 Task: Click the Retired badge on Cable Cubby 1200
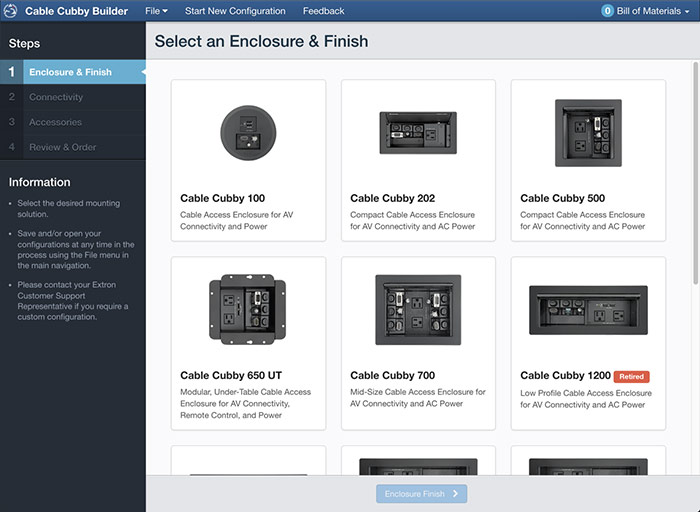pyautogui.click(x=631, y=376)
